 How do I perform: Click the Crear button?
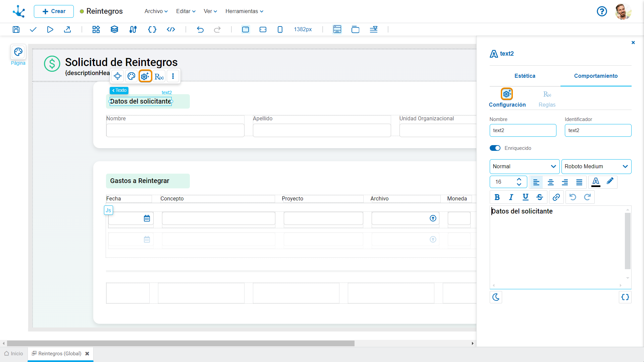pyautogui.click(x=54, y=11)
